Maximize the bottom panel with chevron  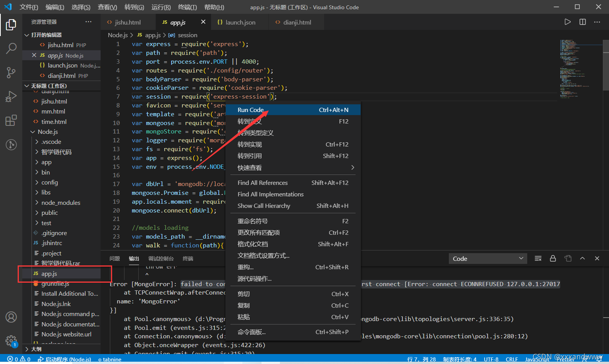[x=583, y=259]
